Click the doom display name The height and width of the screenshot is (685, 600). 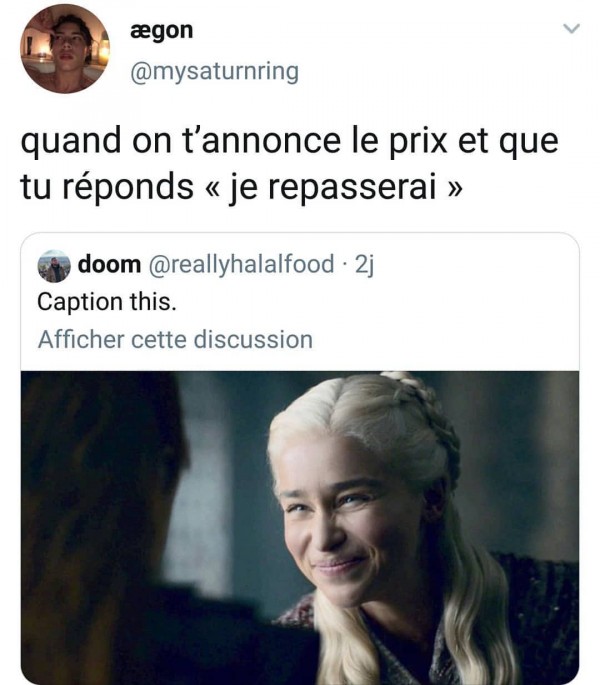tap(109, 264)
